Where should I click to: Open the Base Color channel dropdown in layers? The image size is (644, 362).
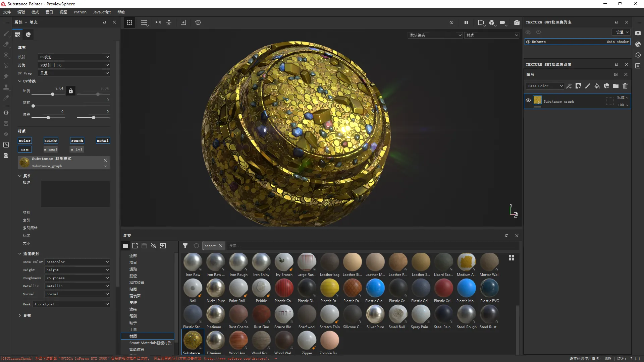click(x=545, y=86)
